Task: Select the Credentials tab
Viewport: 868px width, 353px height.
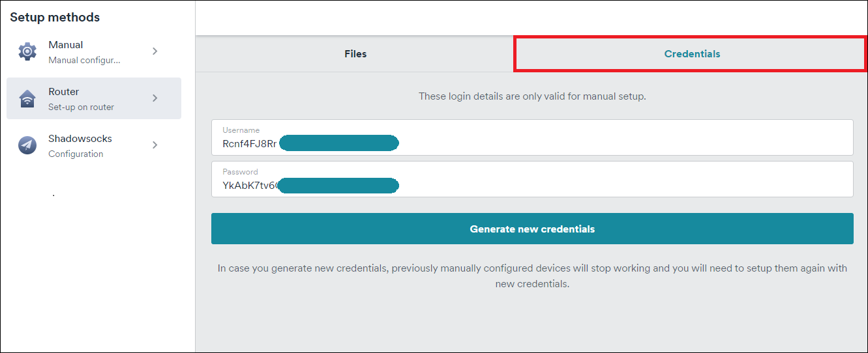Action: tap(692, 54)
